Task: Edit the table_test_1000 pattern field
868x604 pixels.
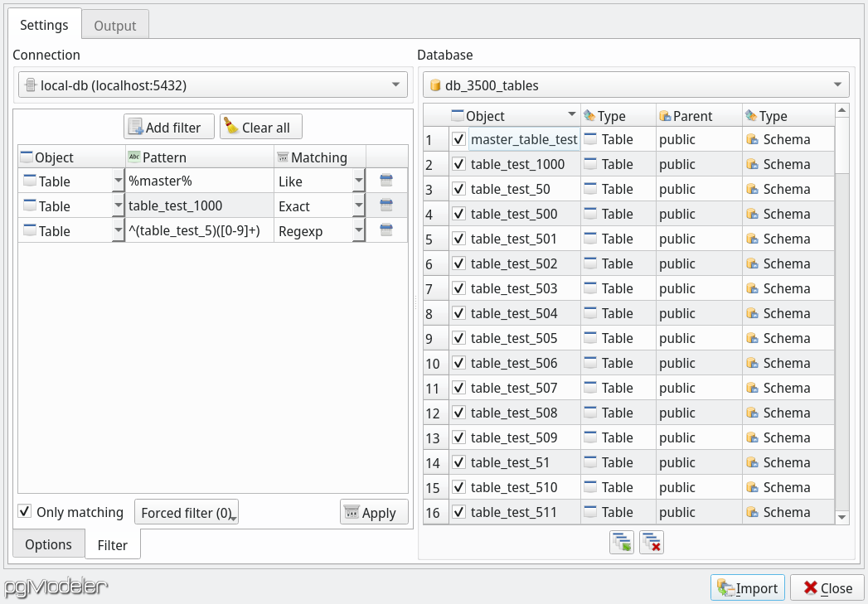Action: (x=200, y=205)
